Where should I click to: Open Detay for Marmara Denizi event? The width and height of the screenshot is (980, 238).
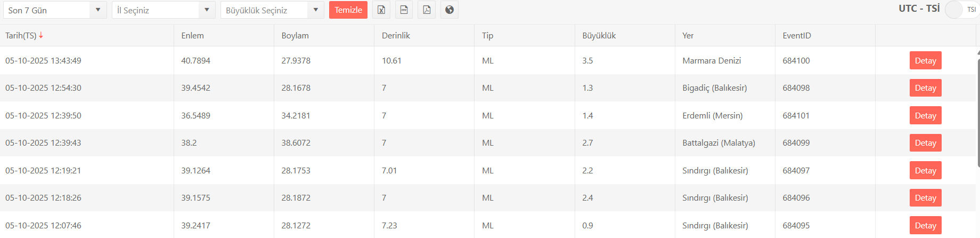[x=925, y=60]
